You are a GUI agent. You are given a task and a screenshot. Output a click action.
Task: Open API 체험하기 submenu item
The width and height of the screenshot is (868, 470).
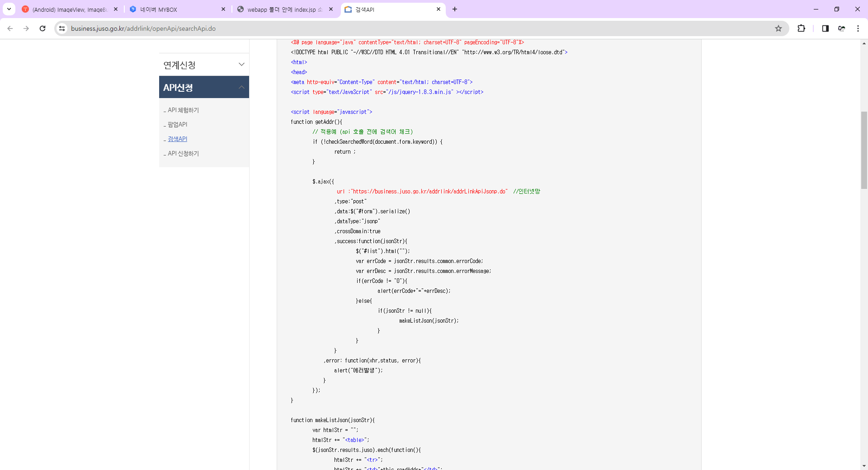(x=183, y=110)
